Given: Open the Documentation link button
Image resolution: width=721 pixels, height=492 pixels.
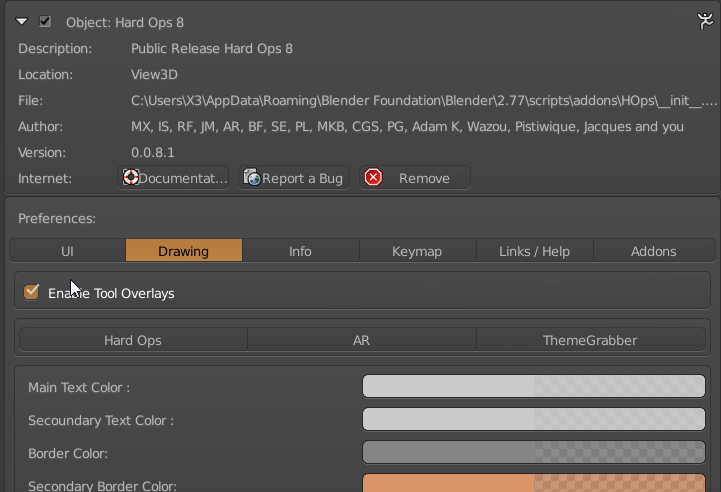Looking at the screenshot, I should (173, 178).
